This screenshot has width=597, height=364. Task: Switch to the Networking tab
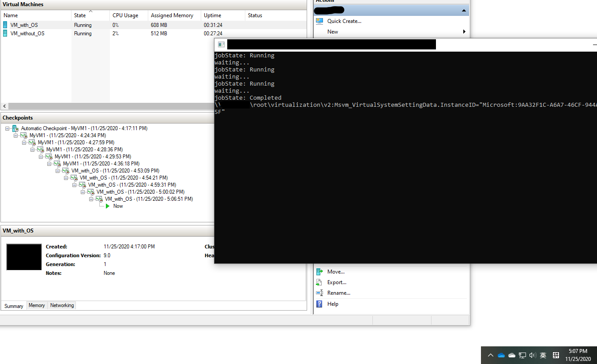[x=61, y=305]
